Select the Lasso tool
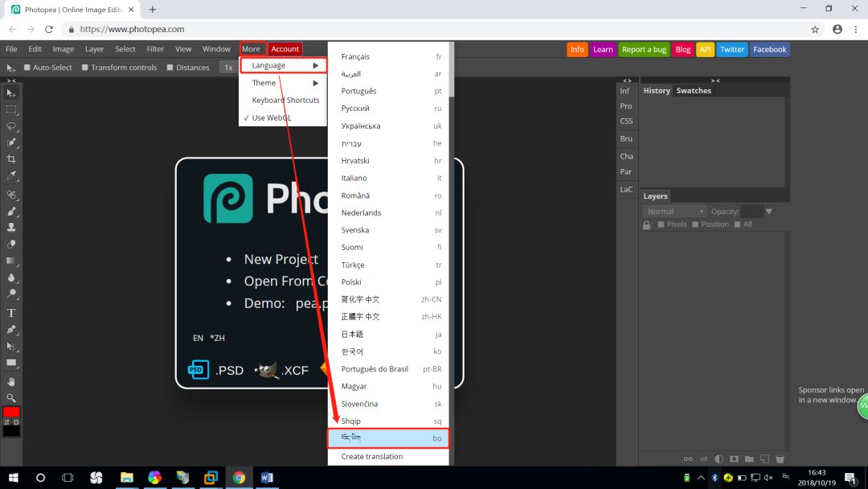The image size is (868, 489). point(11,126)
